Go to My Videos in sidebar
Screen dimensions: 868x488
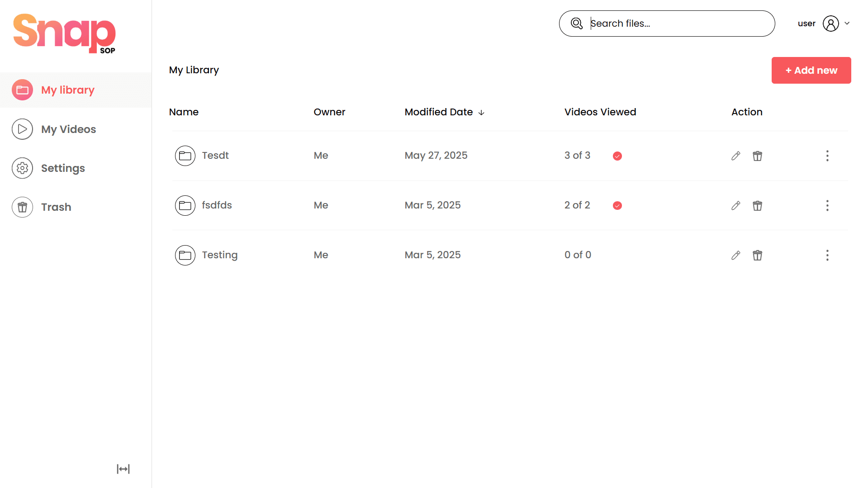point(68,129)
